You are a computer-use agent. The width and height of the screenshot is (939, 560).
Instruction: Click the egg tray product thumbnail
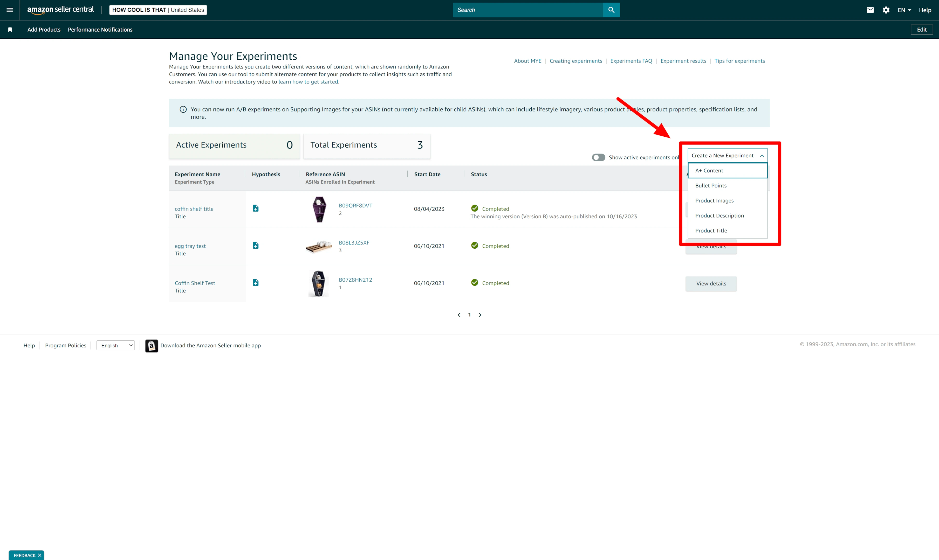pyautogui.click(x=319, y=246)
